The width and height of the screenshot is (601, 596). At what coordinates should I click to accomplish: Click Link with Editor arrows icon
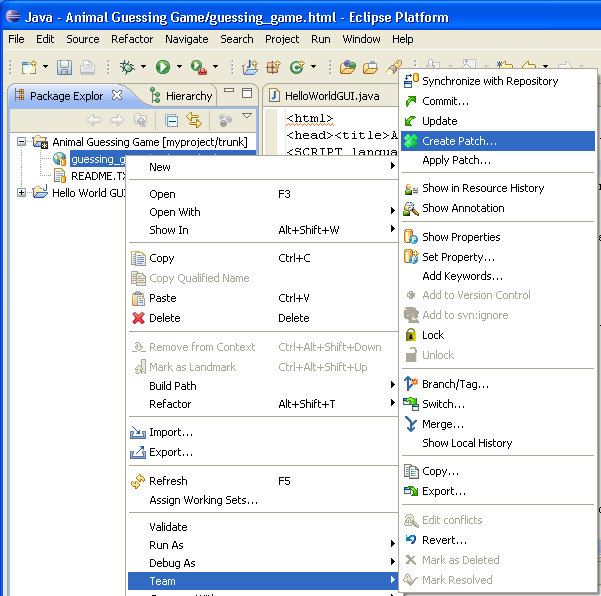click(x=194, y=120)
